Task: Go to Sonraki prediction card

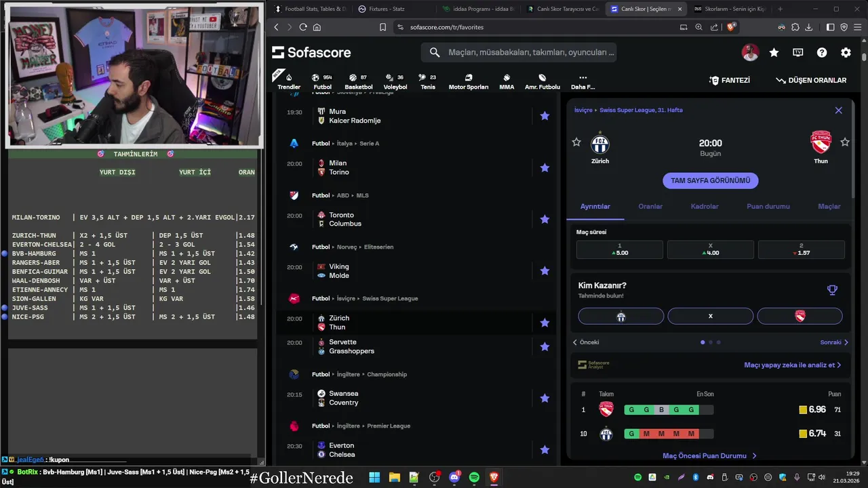Action: (x=834, y=342)
